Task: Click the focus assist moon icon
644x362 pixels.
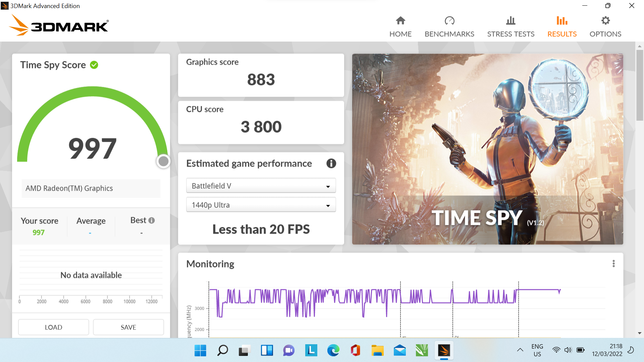Action: point(631,350)
